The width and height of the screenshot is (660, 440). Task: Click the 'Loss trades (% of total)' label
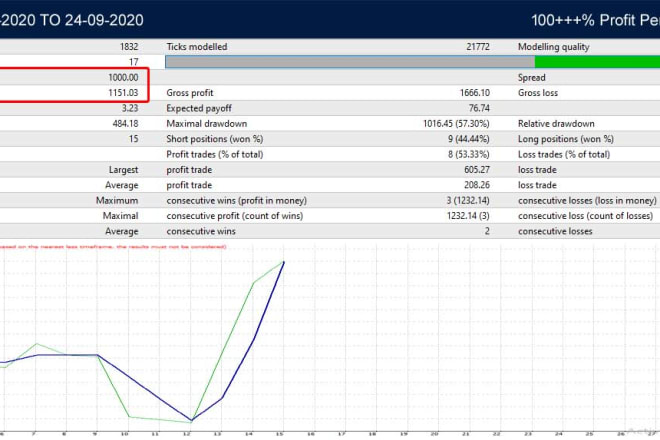[564, 155]
